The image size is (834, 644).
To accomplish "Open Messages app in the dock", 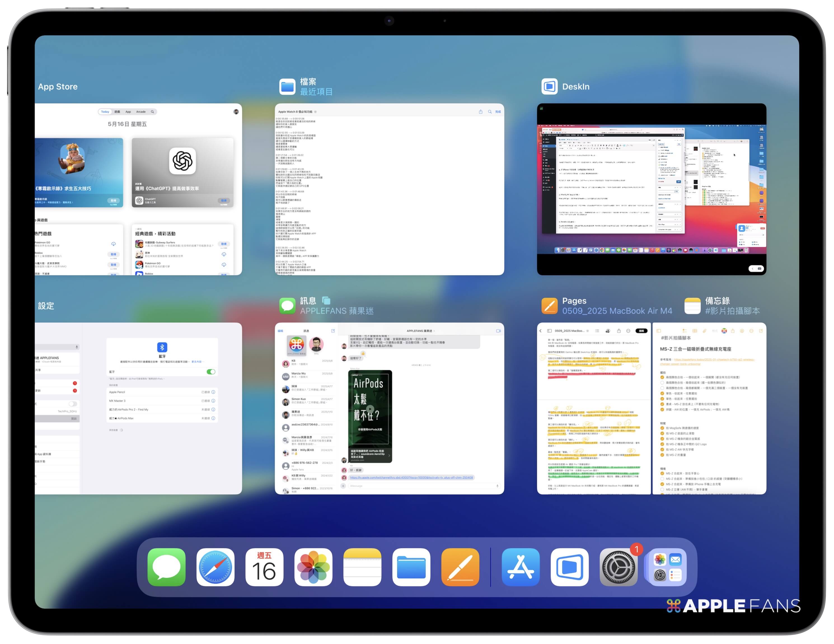I will coord(167,567).
